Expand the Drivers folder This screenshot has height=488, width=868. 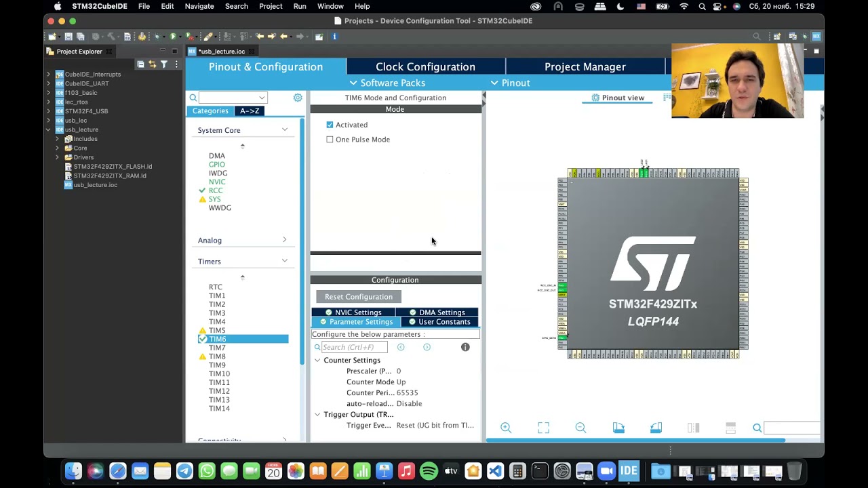pos(58,157)
